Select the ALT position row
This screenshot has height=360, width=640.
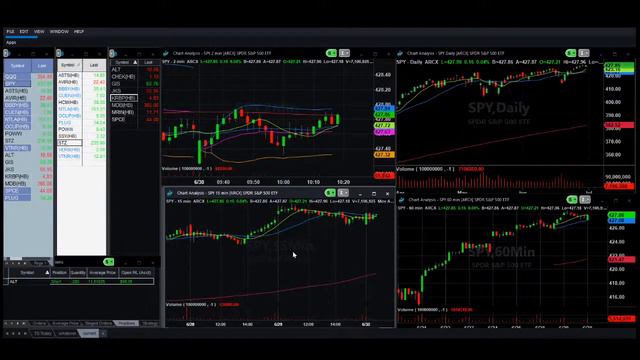pyautogui.click(x=81, y=282)
